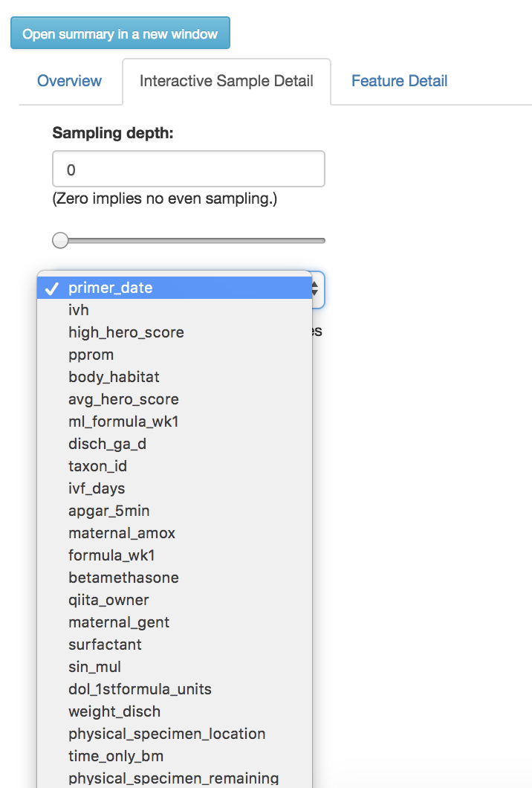Screen dimensions: 532x788
Task: Select time_only_bm from the dropdown
Action: (110, 756)
